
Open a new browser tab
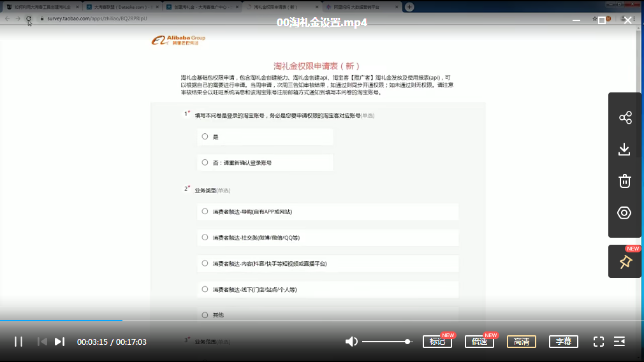[409, 7]
